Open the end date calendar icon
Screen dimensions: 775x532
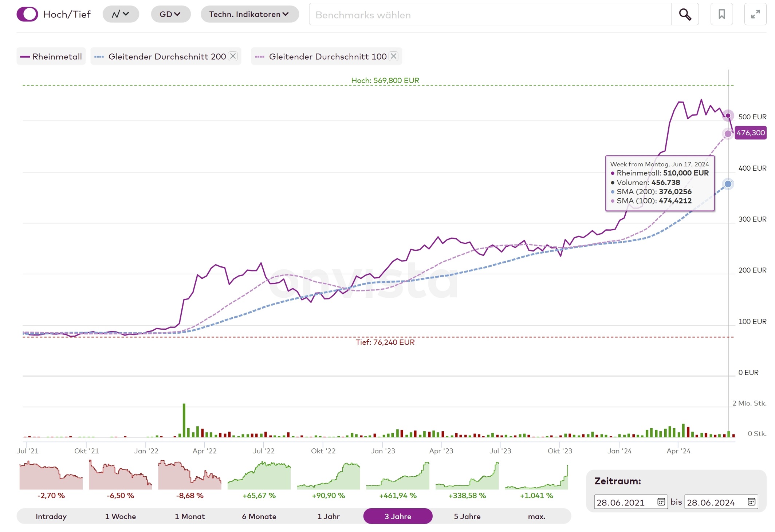tap(751, 502)
